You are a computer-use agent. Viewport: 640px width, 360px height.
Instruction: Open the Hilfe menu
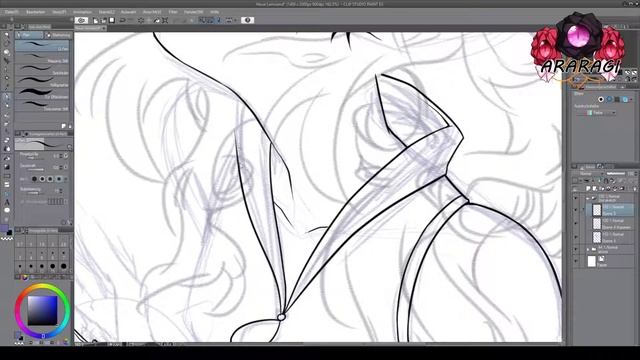click(215, 12)
